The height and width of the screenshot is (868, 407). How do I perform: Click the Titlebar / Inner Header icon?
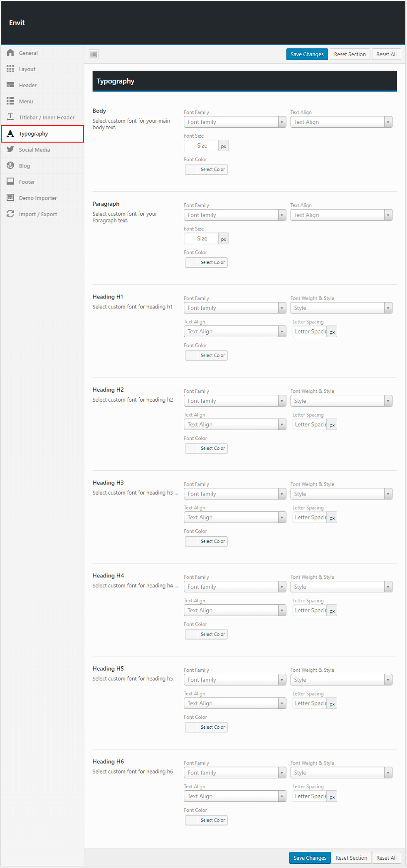click(x=10, y=117)
